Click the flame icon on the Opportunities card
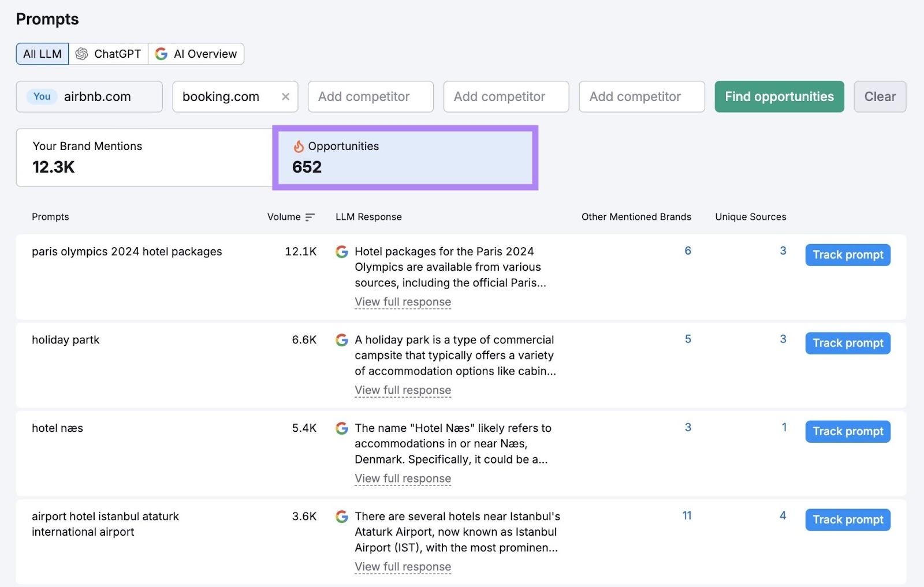Screen dimensions: 924x587 pyautogui.click(x=299, y=147)
